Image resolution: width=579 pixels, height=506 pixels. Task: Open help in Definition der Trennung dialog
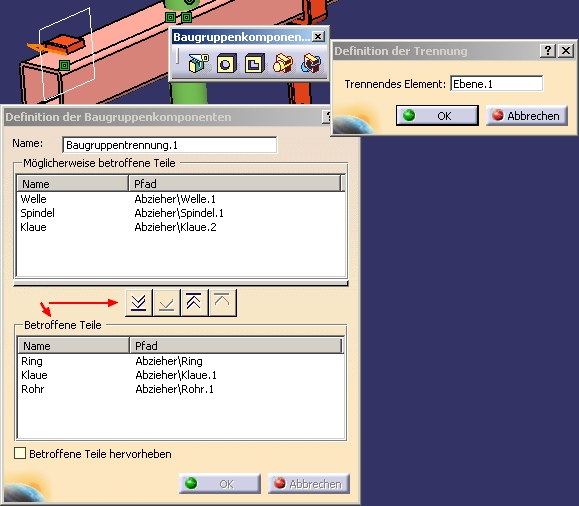[x=548, y=51]
